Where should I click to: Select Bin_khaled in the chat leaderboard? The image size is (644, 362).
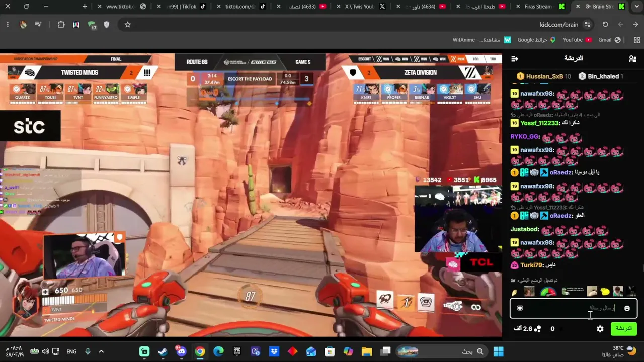602,76
